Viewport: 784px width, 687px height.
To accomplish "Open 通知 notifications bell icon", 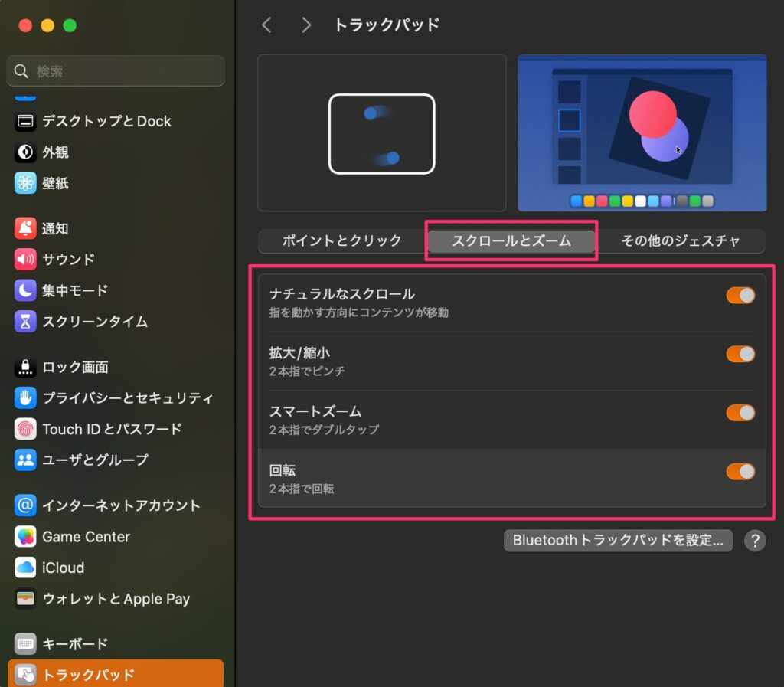I will (25, 228).
